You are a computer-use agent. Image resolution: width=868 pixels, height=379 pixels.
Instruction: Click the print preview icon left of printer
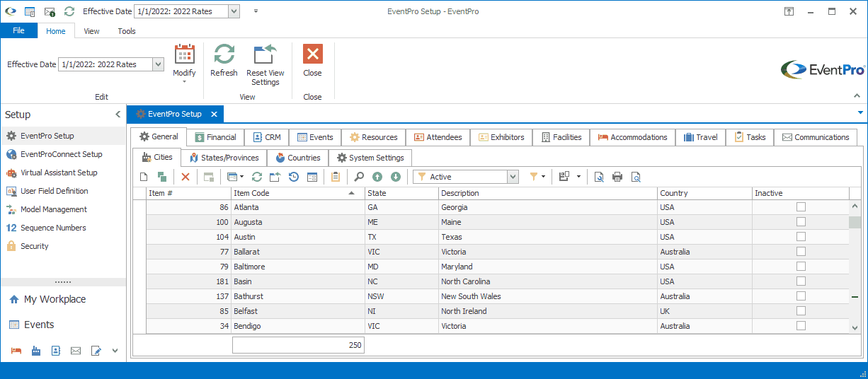tap(599, 177)
